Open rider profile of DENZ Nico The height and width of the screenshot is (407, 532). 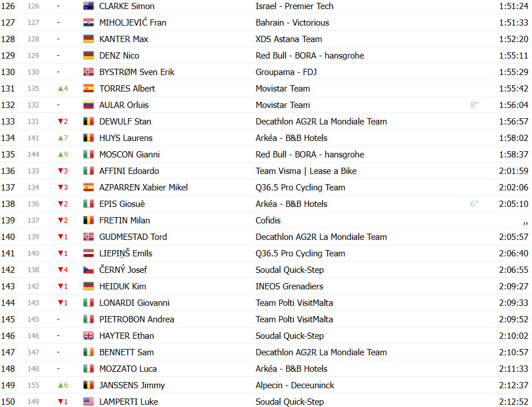tap(119, 56)
